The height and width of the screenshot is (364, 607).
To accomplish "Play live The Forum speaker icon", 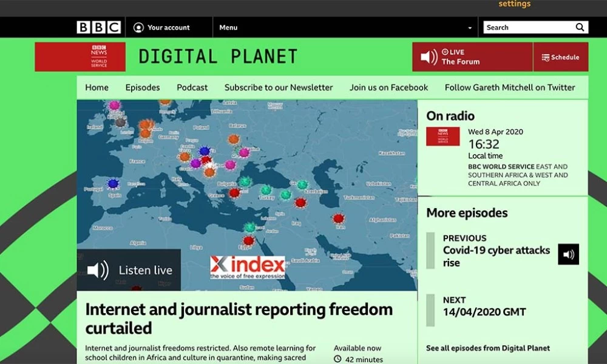I will point(429,57).
